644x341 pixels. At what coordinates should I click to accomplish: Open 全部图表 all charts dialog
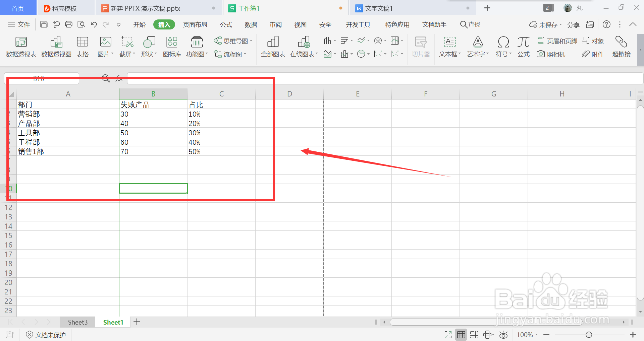tap(273, 47)
